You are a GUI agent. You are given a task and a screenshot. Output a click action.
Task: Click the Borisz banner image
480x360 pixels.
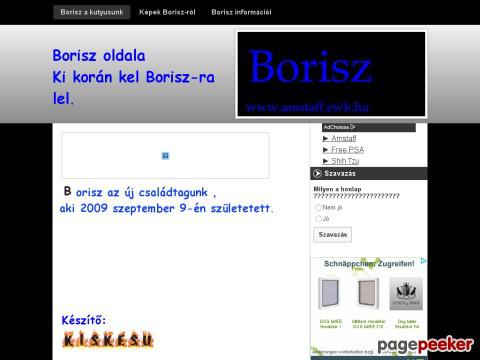tap(331, 74)
